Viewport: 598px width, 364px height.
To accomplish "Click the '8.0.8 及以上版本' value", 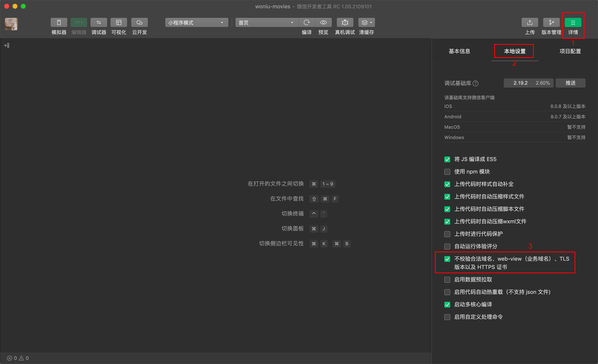I will click(x=568, y=106).
